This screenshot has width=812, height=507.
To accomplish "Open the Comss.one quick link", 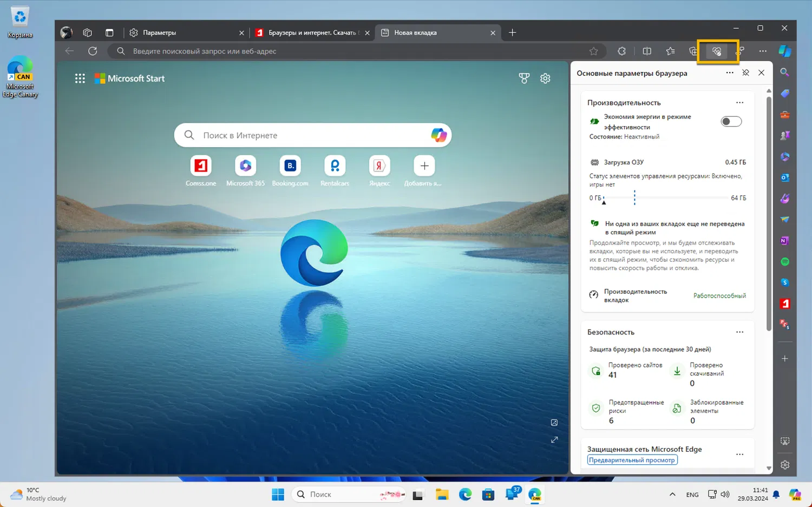I will [x=201, y=171].
